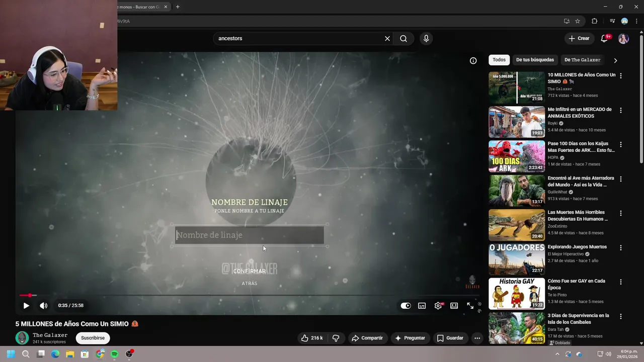Viewport: 644px width, 362px height.
Task: Play the paused YouTube video
Action: [x=26, y=305]
